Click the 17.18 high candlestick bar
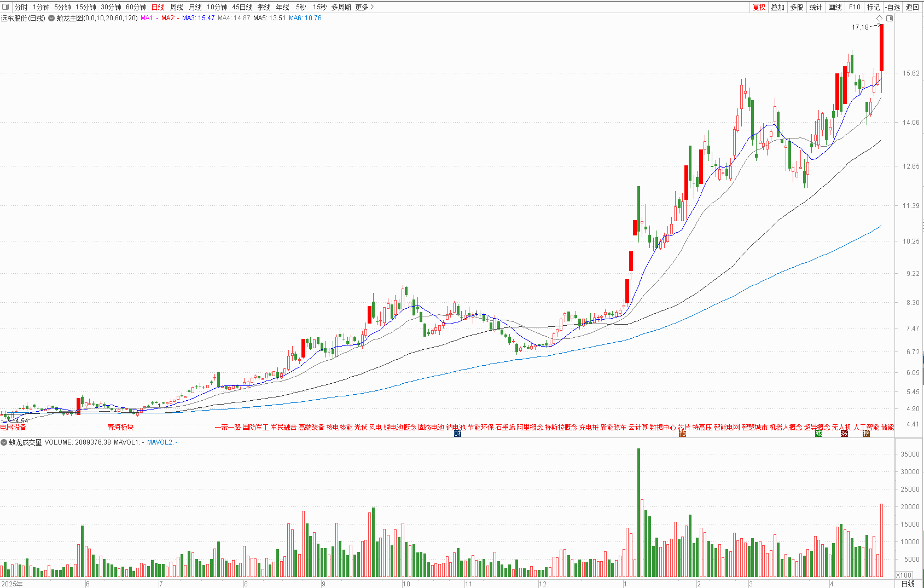The height and width of the screenshot is (588, 924). click(881, 48)
